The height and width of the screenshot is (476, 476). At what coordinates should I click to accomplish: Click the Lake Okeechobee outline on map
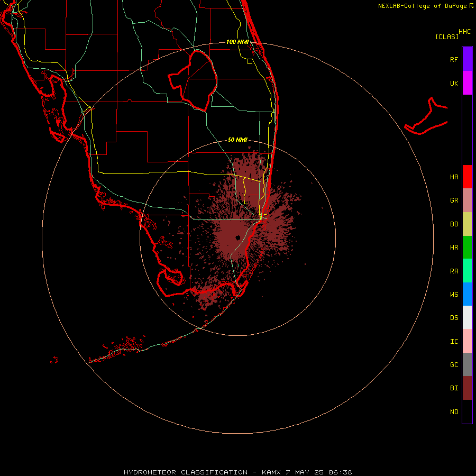pos(193,81)
